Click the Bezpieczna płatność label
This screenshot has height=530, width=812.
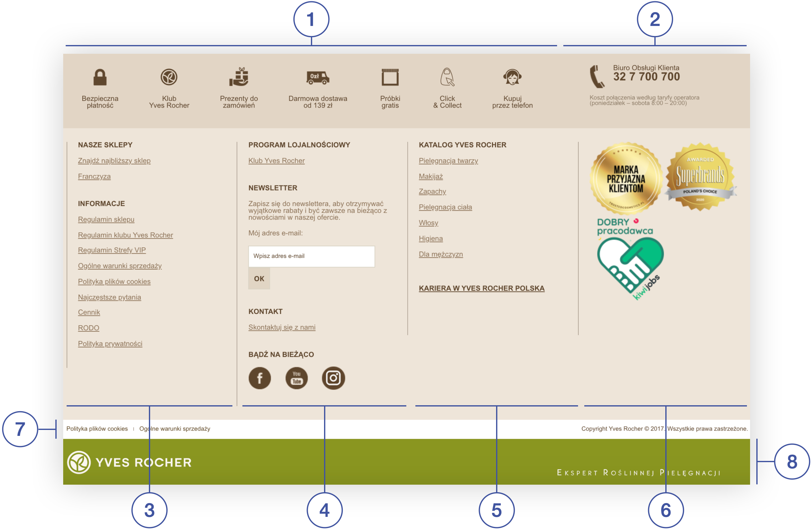(x=100, y=102)
